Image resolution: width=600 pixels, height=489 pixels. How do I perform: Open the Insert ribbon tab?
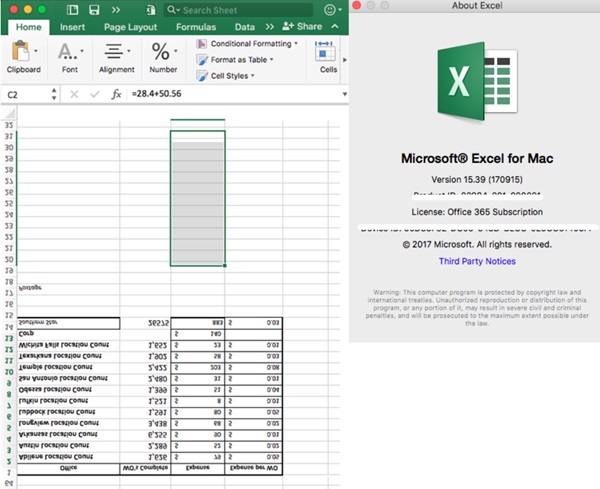[72, 27]
